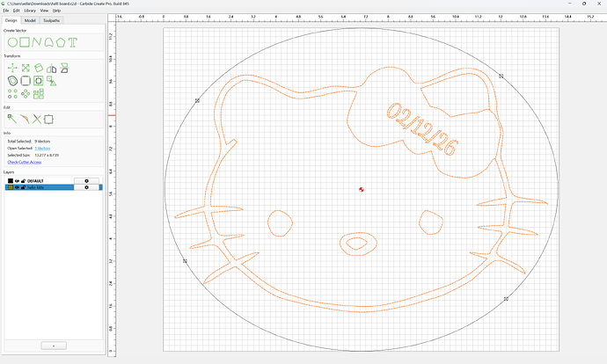The width and height of the screenshot is (607, 364).
Task: Select the right eye oval vector
Action: tap(431, 222)
